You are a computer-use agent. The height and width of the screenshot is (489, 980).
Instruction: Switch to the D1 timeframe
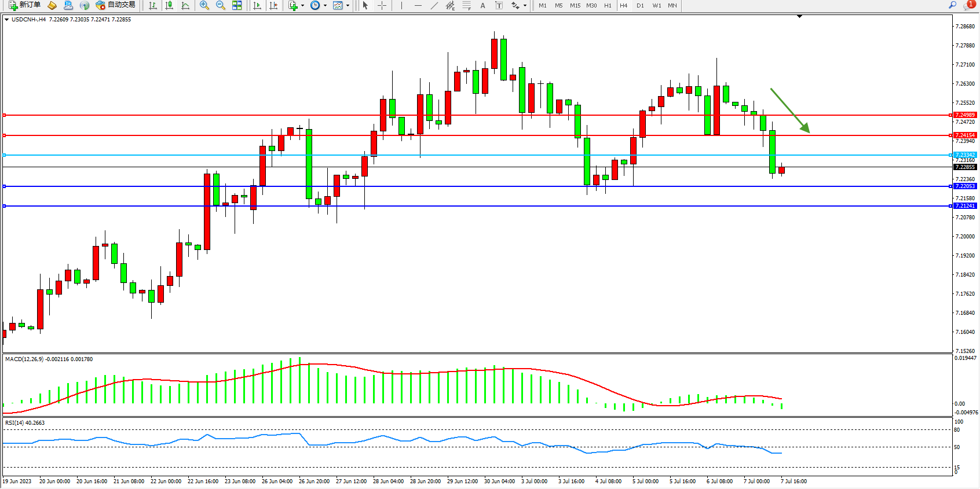[x=640, y=5]
